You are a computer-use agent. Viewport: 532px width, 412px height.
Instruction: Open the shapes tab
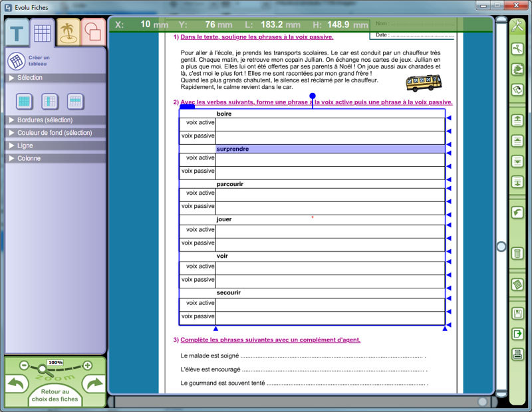(x=92, y=32)
